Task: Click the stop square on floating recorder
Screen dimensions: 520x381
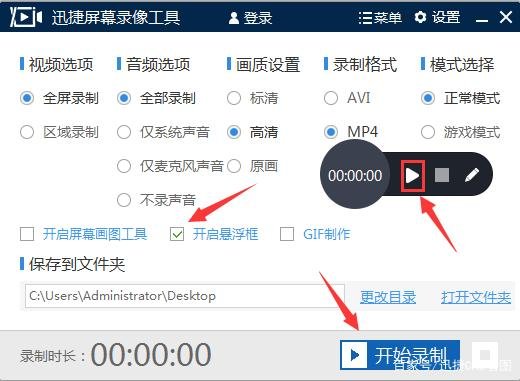Action: 442,175
